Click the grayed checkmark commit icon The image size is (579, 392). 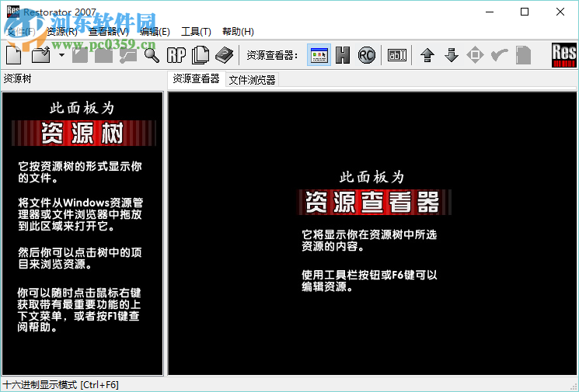[499, 55]
